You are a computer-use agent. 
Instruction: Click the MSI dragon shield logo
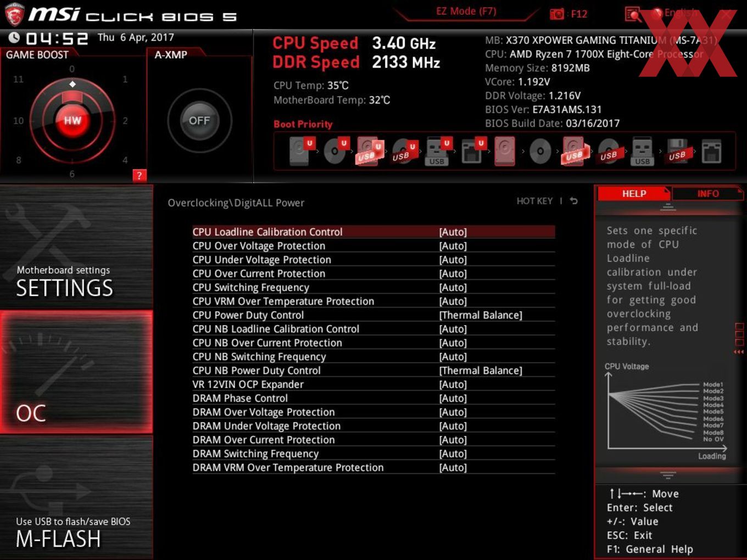[14, 15]
